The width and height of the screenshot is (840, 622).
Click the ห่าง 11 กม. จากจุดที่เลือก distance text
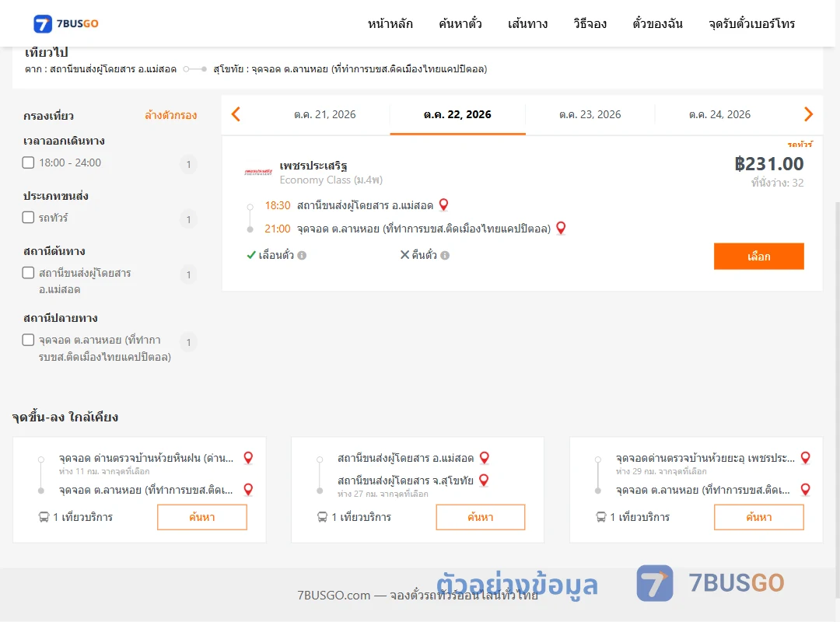[104, 471]
